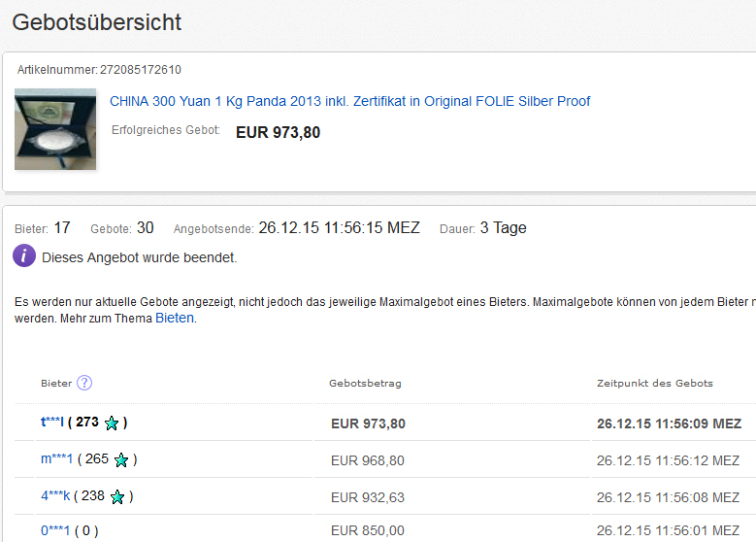Click the Bieter column header
The width and height of the screenshot is (756, 542).
click(x=56, y=384)
